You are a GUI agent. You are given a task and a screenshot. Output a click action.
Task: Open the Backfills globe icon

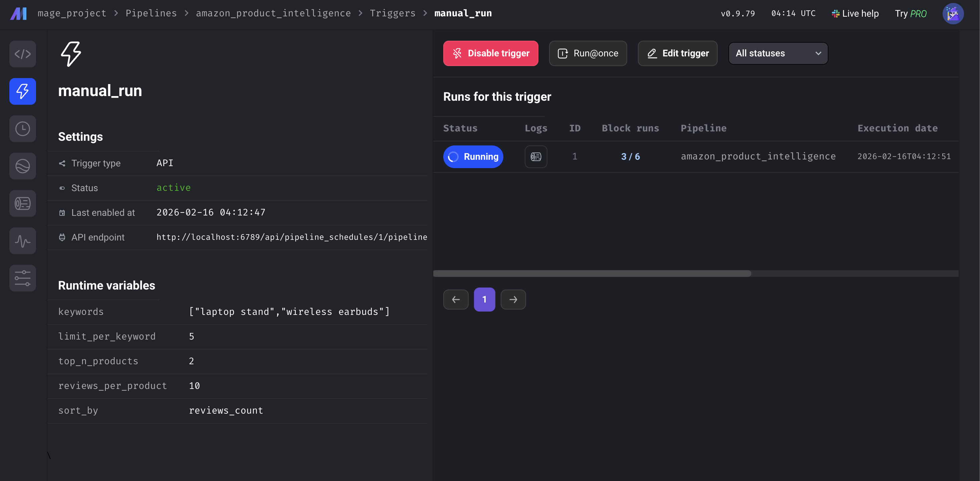[22, 166]
